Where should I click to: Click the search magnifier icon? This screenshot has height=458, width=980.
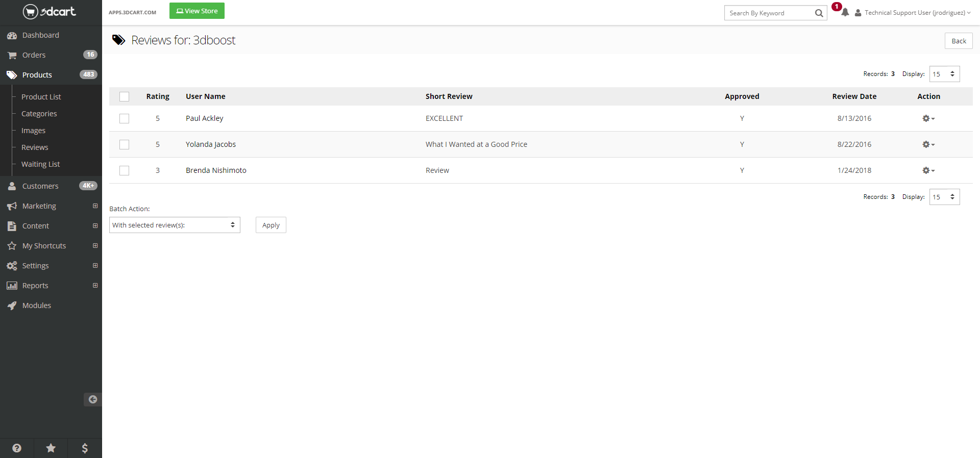click(x=819, y=13)
